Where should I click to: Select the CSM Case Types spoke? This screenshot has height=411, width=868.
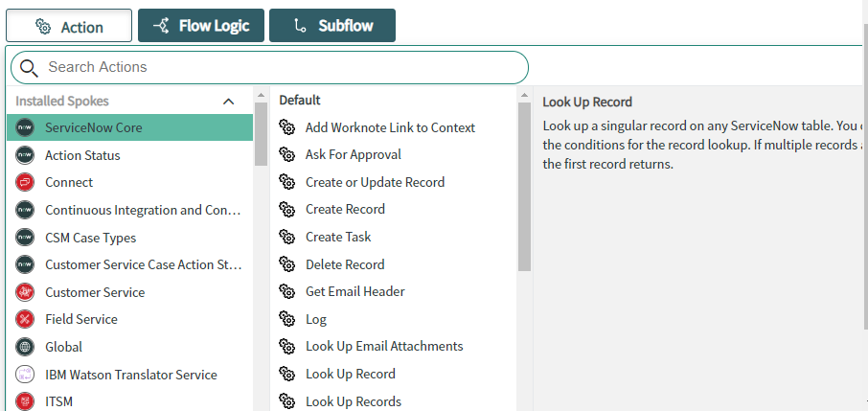pyautogui.click(x=129, y=238)
